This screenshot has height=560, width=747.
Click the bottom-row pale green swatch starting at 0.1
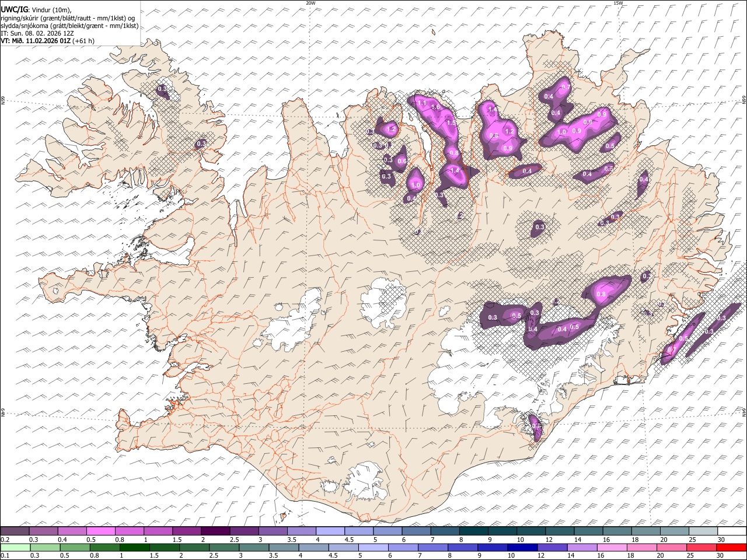tap(15, 547)
